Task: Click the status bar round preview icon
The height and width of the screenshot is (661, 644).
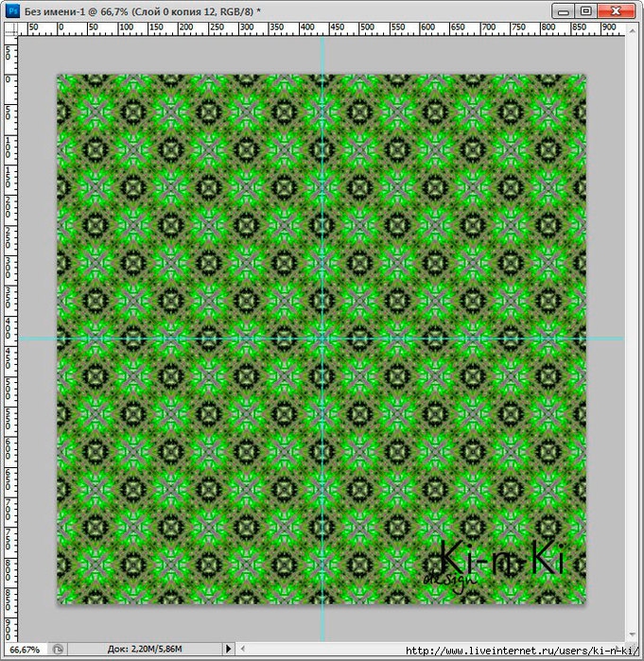Action: (x=59, y=649)
